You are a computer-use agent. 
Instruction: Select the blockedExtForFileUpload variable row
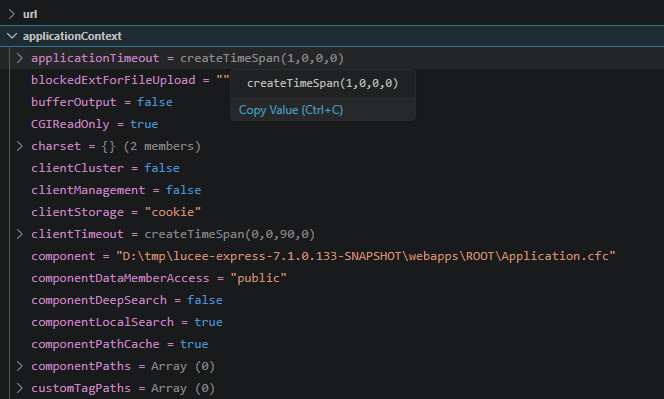pos(332,80)
